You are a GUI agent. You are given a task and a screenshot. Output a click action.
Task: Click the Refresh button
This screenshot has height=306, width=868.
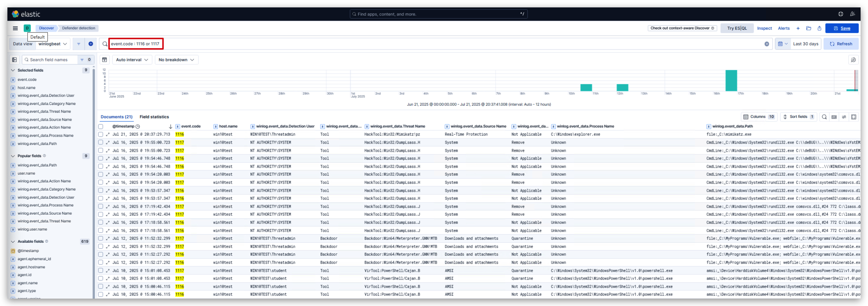841,44
